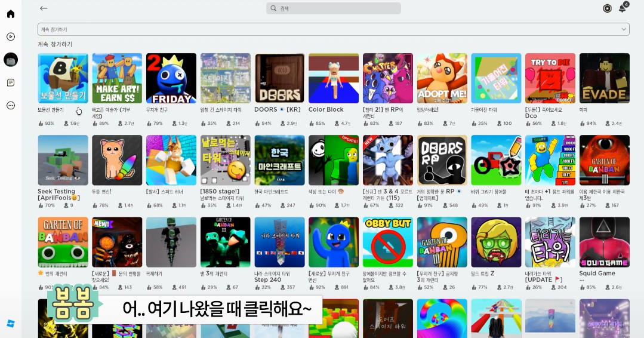This screenshot has height=338, width=644.
Task: Open the Obby But no-jump thumbnail
Action: (x=388, y=242)
